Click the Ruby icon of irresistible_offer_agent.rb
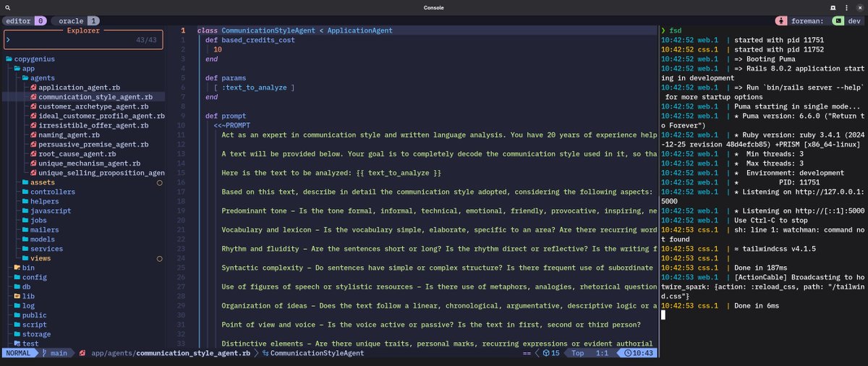This screenshot has height=366, width=868. click(x=33, y=125)
